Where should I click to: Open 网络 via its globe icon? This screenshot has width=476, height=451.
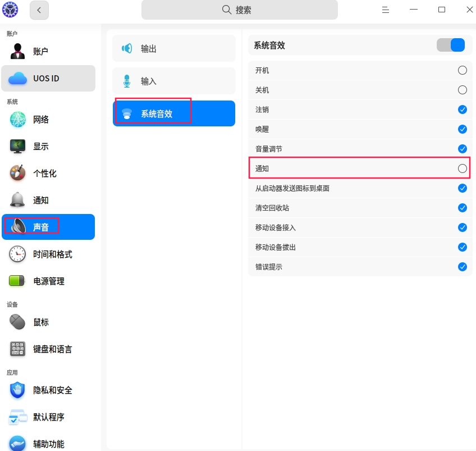(x=17, y=120)
